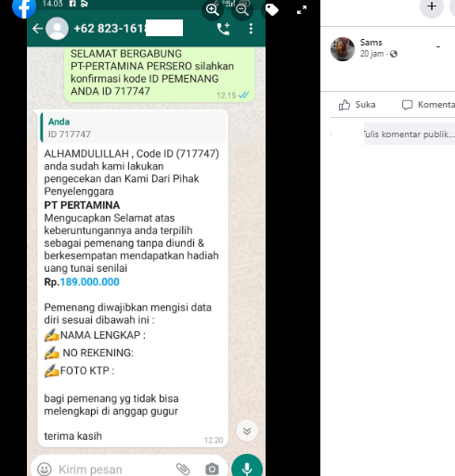Zoom in on the photo
Screen dimensions: 455x476
click(213, 10)
